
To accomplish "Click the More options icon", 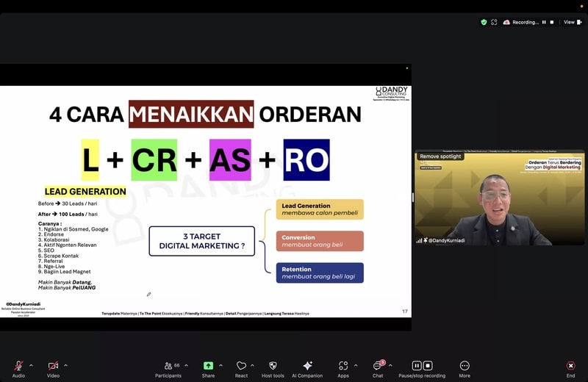I will [465, 366].
